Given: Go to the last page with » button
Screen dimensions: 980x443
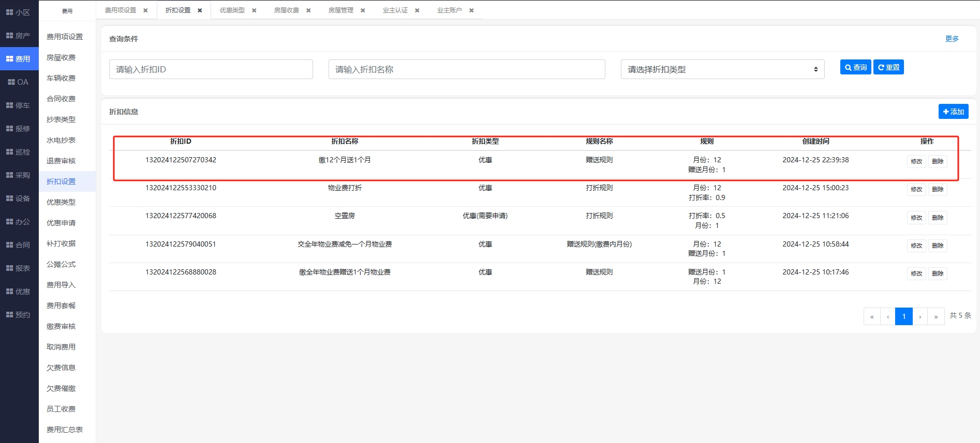Looking at the screenshot, I should tap(936, 316).
